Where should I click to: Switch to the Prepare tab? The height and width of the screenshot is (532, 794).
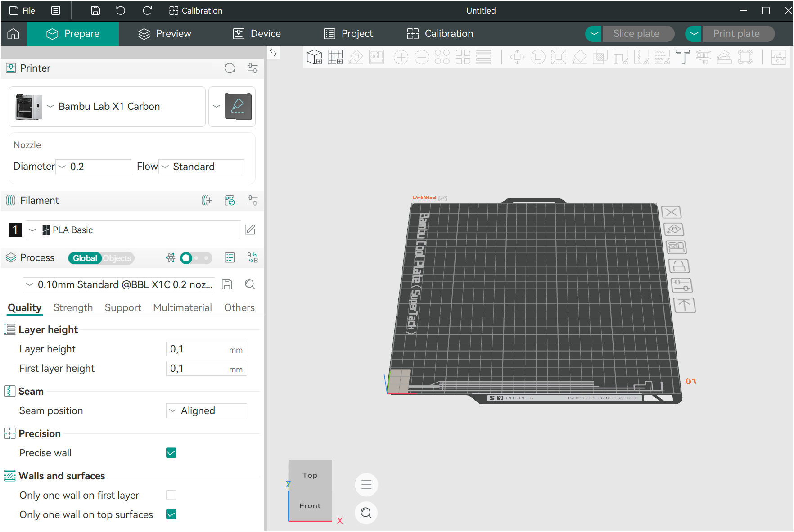pyautogui.click(x=73, y=34)
